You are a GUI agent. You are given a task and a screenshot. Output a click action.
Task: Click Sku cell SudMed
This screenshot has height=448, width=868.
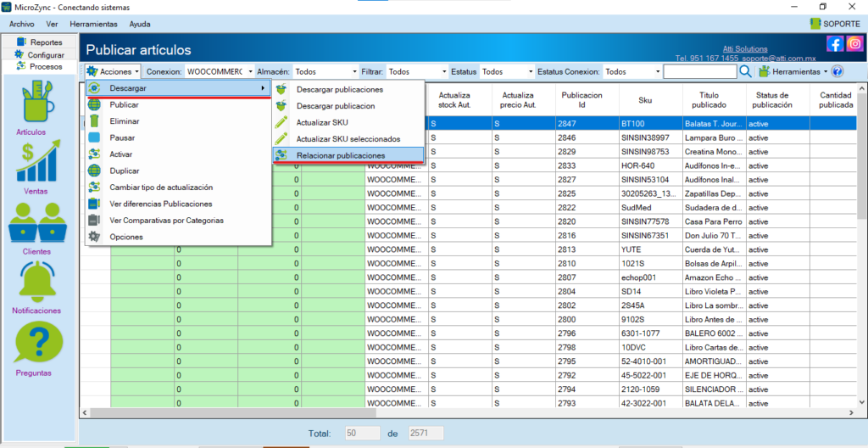coord(650,207)
